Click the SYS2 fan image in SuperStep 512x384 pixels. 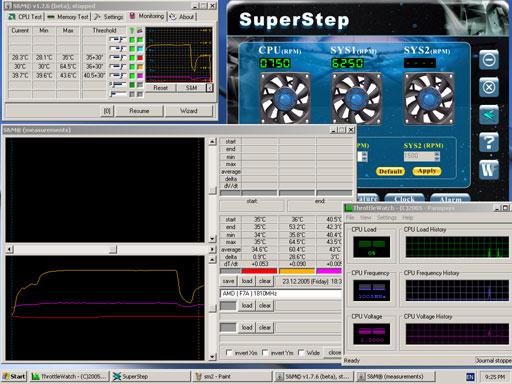coord(429,99)
